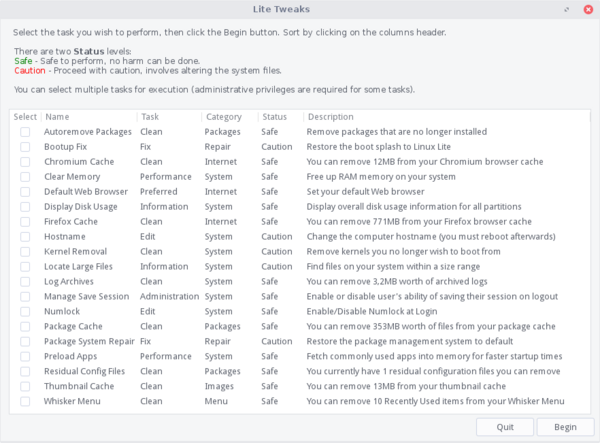The width and height of the screenshot is (600, 443).
Task: Click the window resize icon in titlebar
Action: [x=567, y=10]
